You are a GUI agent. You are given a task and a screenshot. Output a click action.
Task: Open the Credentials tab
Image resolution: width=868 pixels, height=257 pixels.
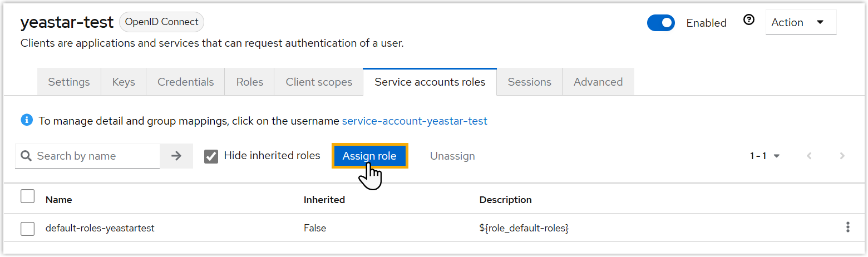[x=185, y=82]
